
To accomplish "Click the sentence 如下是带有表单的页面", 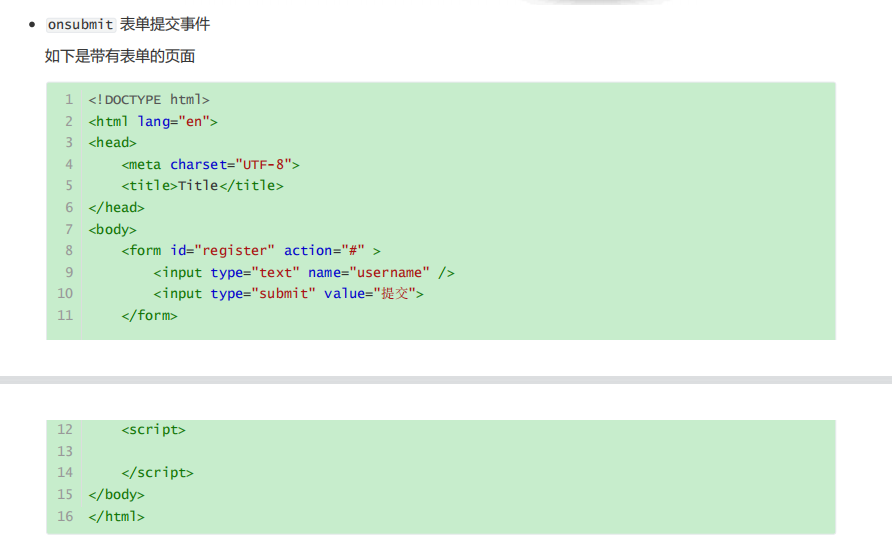I will pos(120,56).
